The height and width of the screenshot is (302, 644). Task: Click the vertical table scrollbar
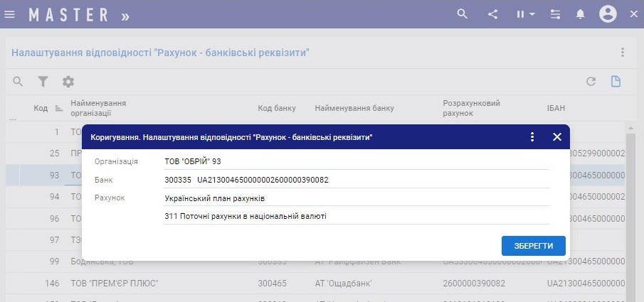click(630, 213)
